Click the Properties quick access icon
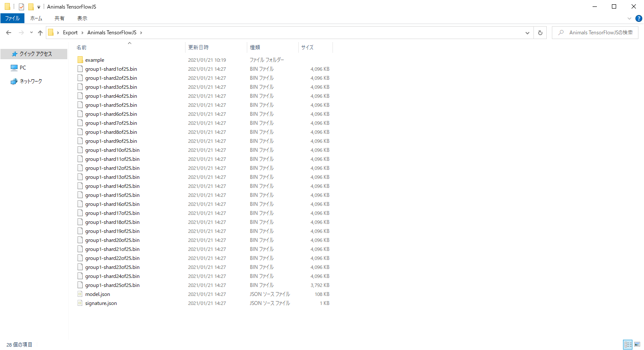Image resolution: width=644 pixels, height=350 pixels. (x=21, y=6)
